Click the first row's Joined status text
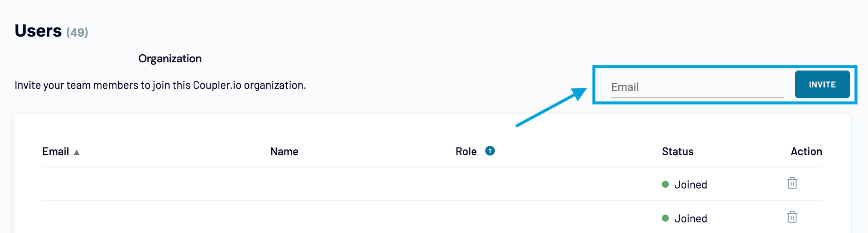868x233 pixels. click(691, 185)
